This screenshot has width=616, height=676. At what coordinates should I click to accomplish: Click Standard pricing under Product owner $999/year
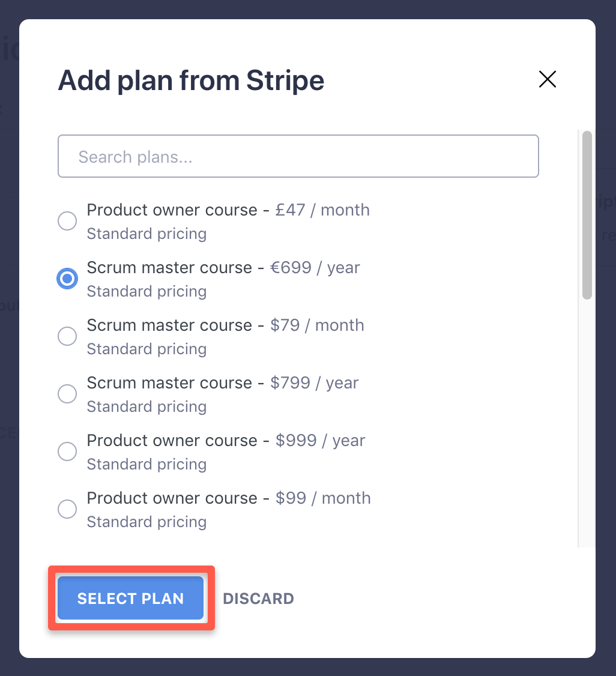[146, 464]
